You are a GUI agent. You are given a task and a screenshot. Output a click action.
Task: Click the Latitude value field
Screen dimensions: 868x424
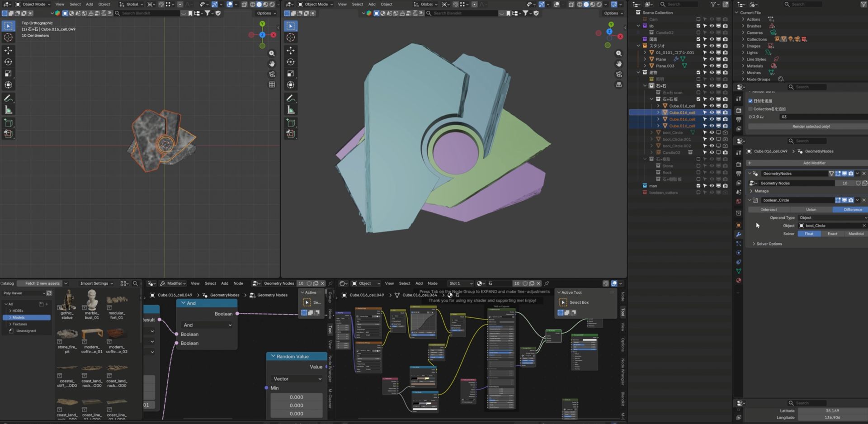[x=832, y=411]
